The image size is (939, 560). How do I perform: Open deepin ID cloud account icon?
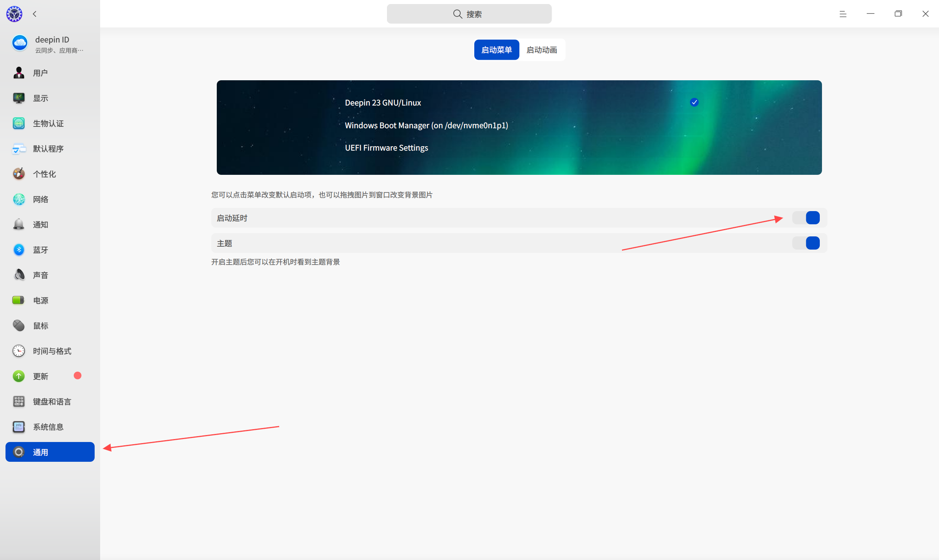tap(20, 43)
